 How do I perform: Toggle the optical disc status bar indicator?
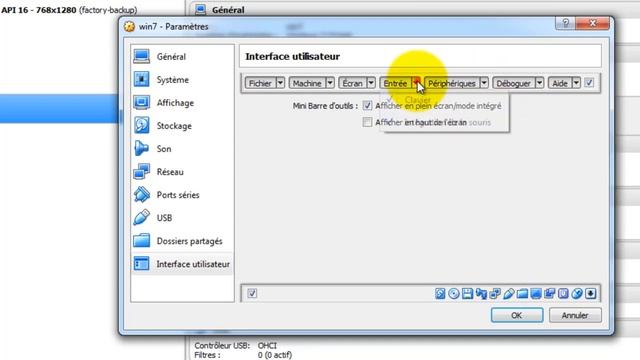tap(454, 293)
